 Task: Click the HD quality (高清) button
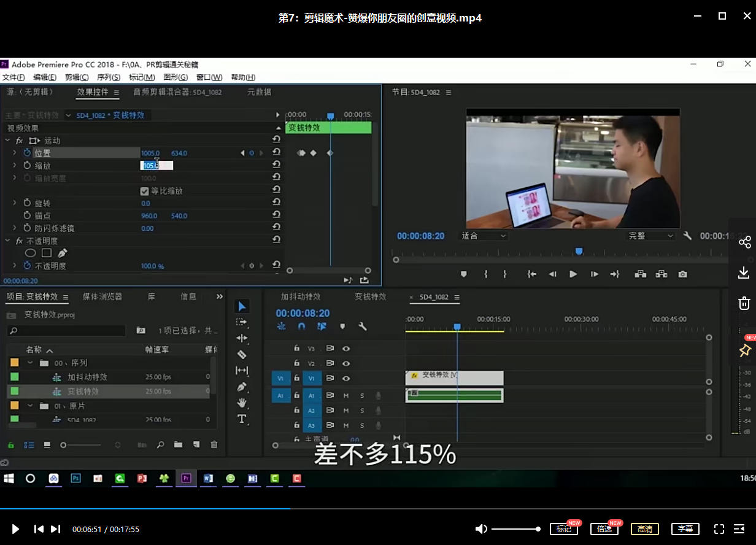[x=644, y=529]
